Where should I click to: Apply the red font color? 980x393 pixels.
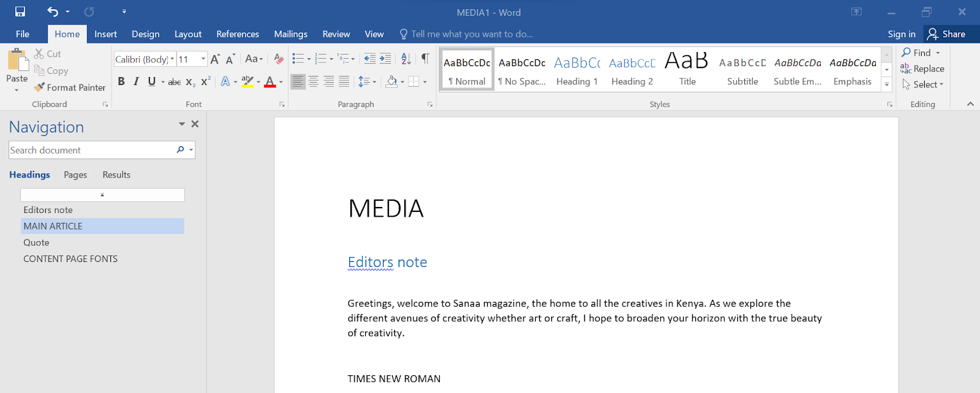click(x=270, y=81)
